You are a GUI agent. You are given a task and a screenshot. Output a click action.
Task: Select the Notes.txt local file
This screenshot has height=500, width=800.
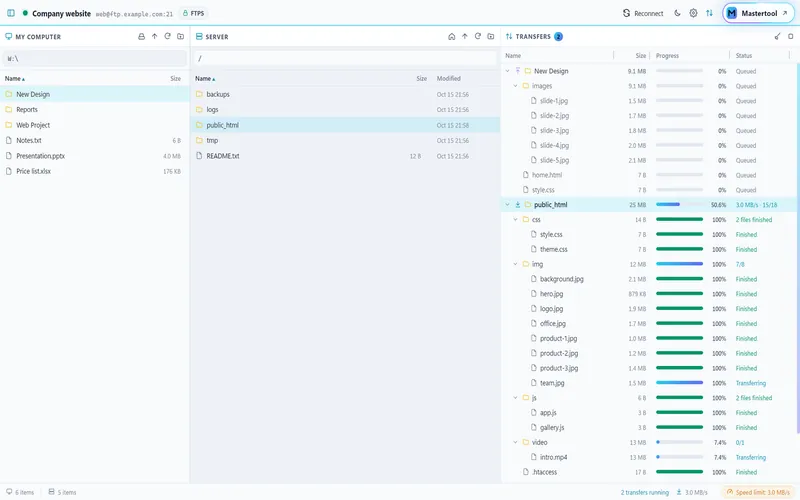pyautogui.click(x=95, y=140)
